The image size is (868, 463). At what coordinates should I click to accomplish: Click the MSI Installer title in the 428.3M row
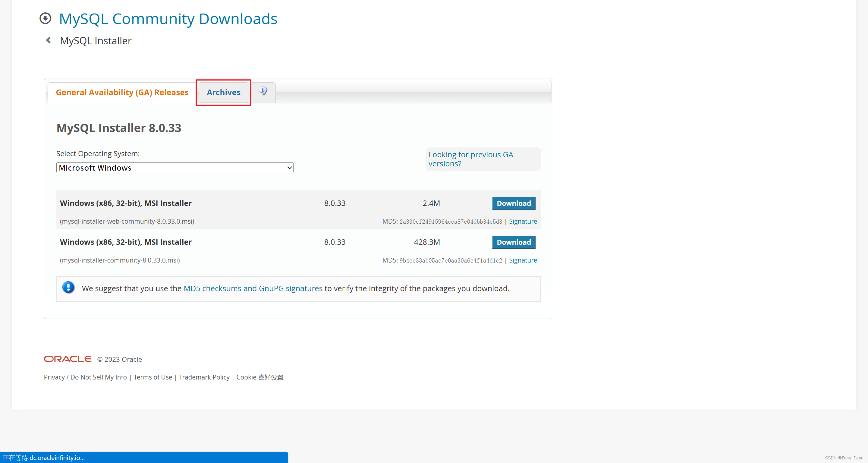[126, 242]
